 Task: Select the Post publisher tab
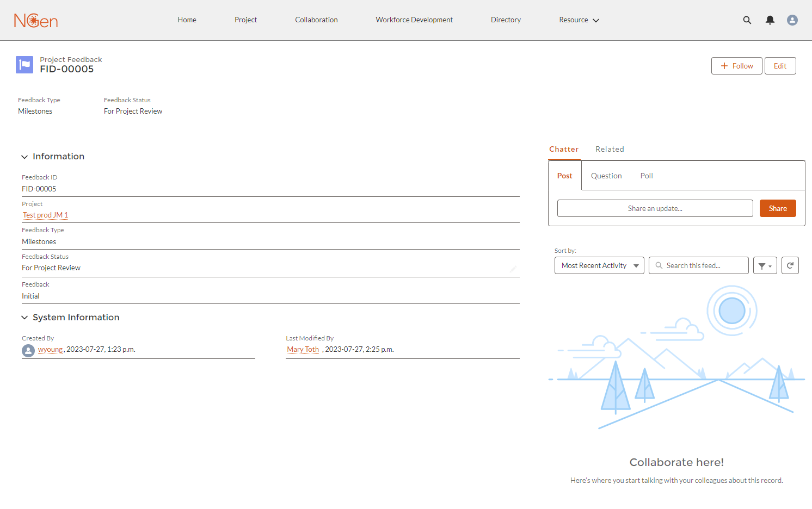[x=565, y=176]
